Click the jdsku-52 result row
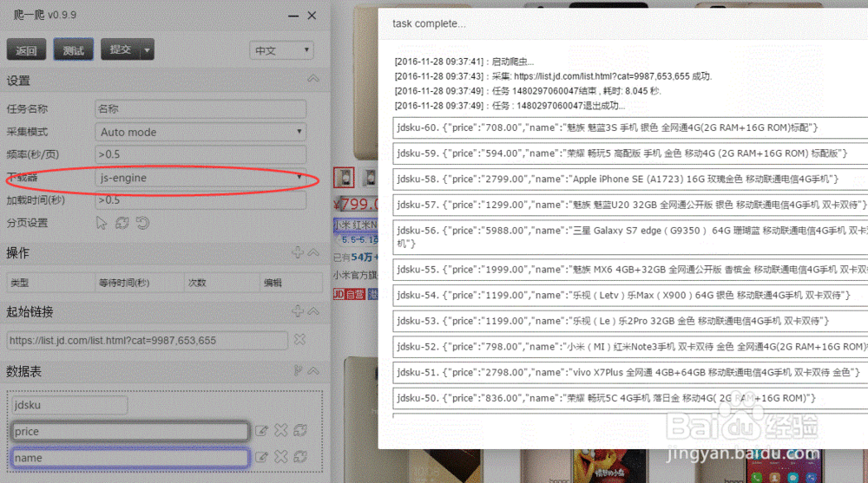Image resolution: width=868 pixels, height=483 pixels. (x=630, y=346)
